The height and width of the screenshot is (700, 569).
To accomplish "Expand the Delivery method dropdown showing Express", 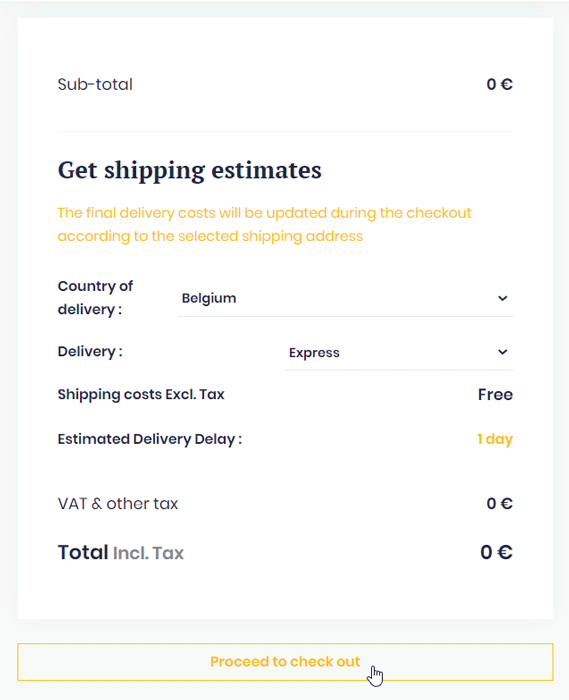I will 399,352.
